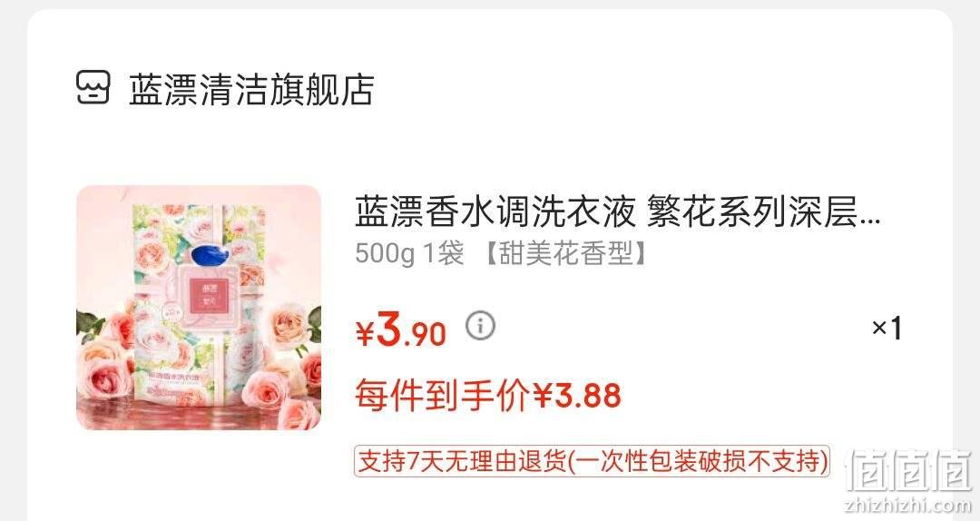
Task: Click the rose at the thumbnail's lower right
Action: [x=297, y=411]
